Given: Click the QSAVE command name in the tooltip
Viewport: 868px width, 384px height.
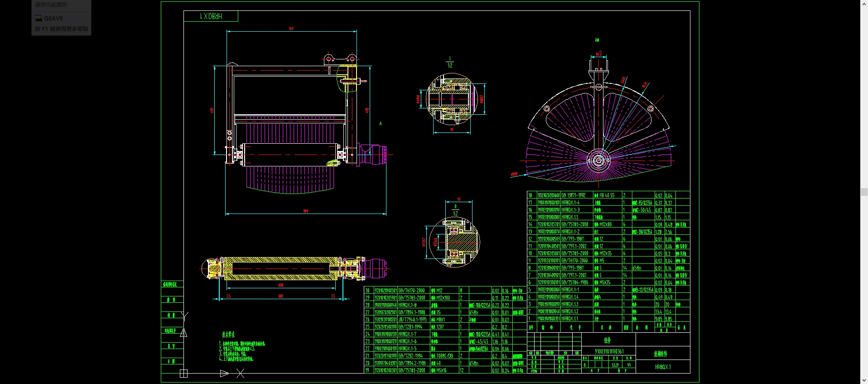Looking at the screenshot, I should pyautogui.click(x=53, y=19).
